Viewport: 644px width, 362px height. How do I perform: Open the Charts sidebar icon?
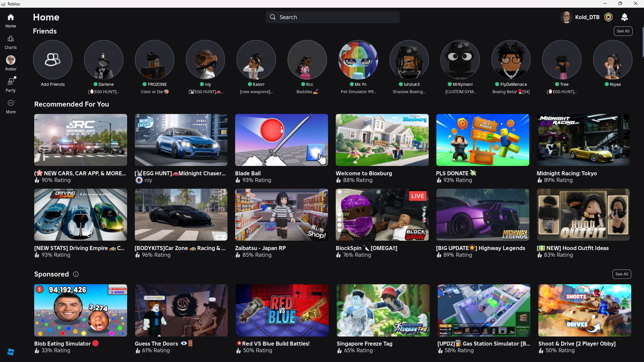(x=10, y=42)
